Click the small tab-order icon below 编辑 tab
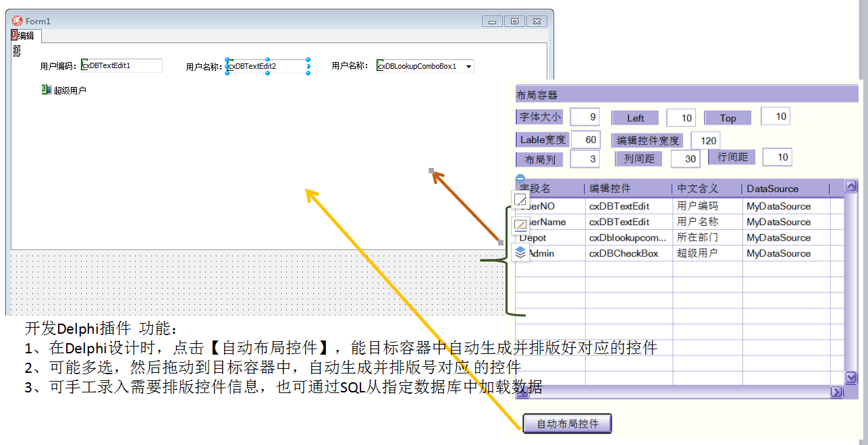 (x=17, y=51)
